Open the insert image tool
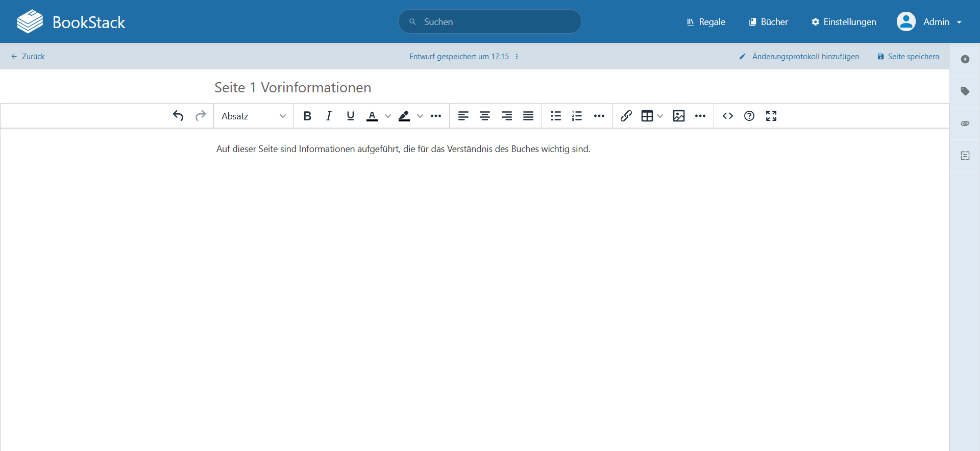The width and height of the screenshot is (980, 451). [678, 116]
